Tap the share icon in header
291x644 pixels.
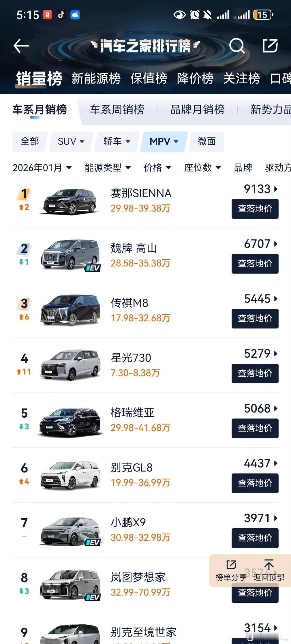(270, 45)
